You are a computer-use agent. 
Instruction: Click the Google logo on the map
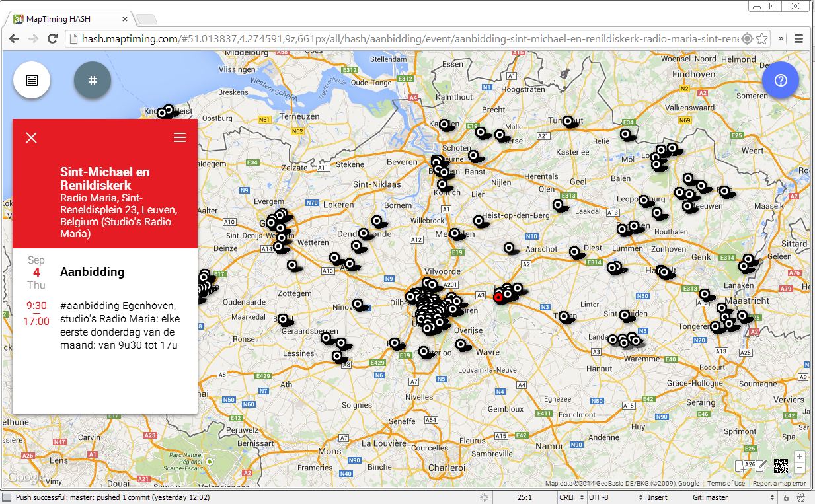25,477
